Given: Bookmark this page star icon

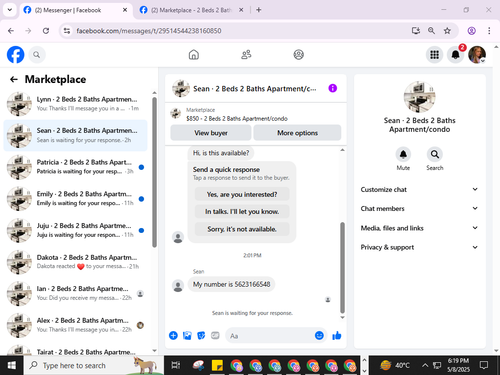Looking at the screenshot, I should point(447,31).
